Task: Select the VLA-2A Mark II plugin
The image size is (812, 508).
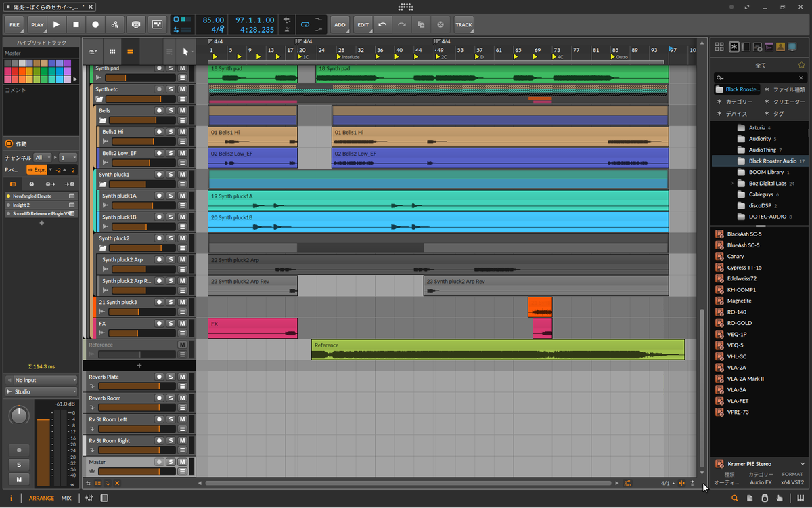Action: [745, 379]
